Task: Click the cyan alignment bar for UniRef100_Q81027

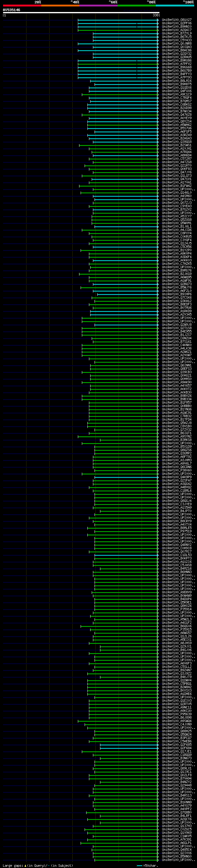Action: 118,20
